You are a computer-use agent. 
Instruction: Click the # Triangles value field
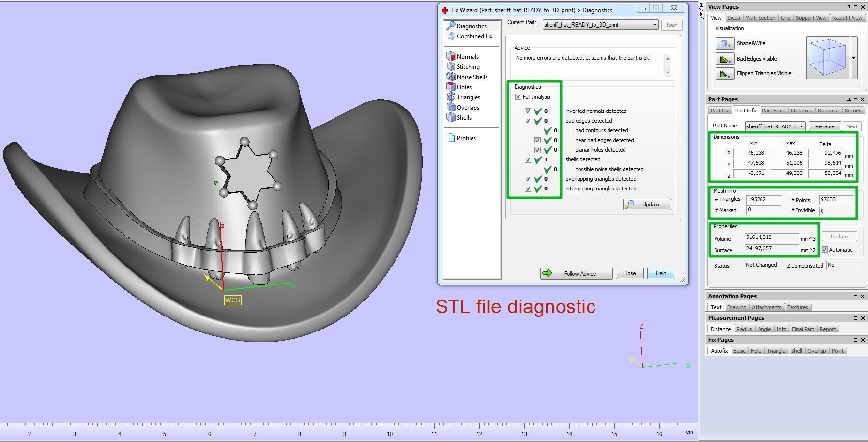click(763, 200)
